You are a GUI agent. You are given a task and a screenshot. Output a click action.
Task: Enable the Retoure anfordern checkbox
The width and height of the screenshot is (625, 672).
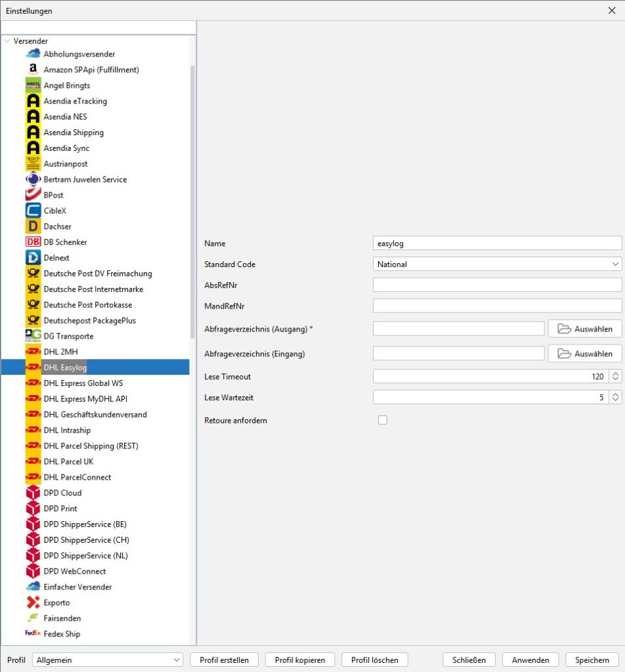point(383,420)
